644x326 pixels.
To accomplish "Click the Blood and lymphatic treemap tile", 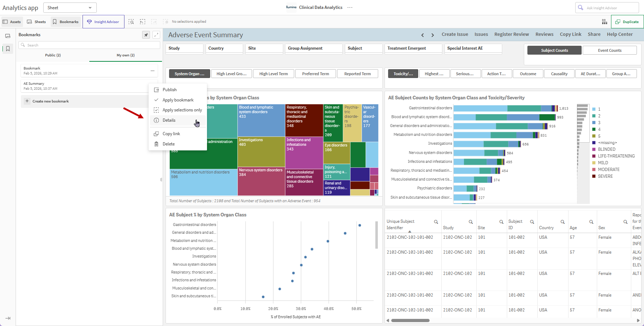I will click(261, 120).
